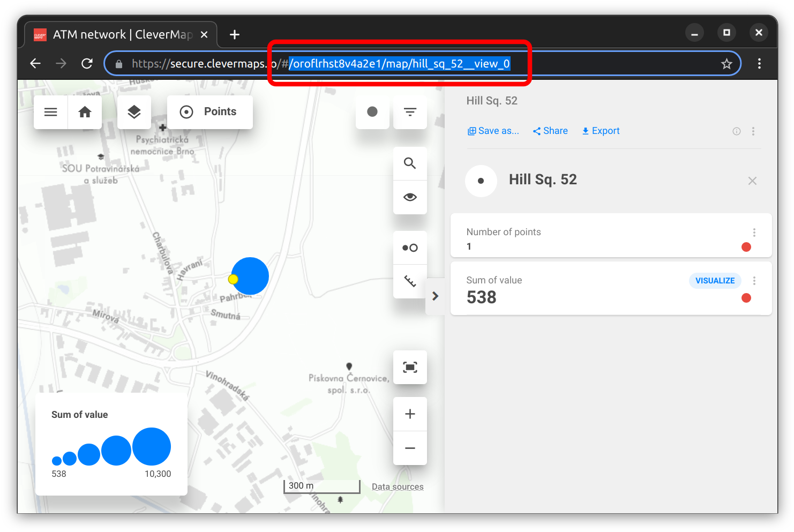Toggle the dot visualization style button
Image resolution: width=794 pixels, height=532 pixels.
point(372,112)
